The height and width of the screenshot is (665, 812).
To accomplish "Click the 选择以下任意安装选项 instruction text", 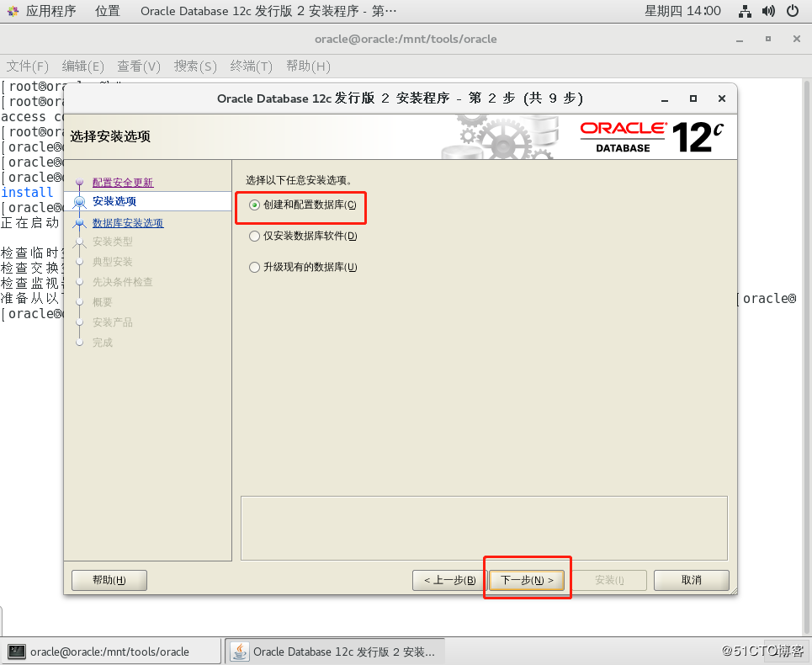I will tap(299, 180).
